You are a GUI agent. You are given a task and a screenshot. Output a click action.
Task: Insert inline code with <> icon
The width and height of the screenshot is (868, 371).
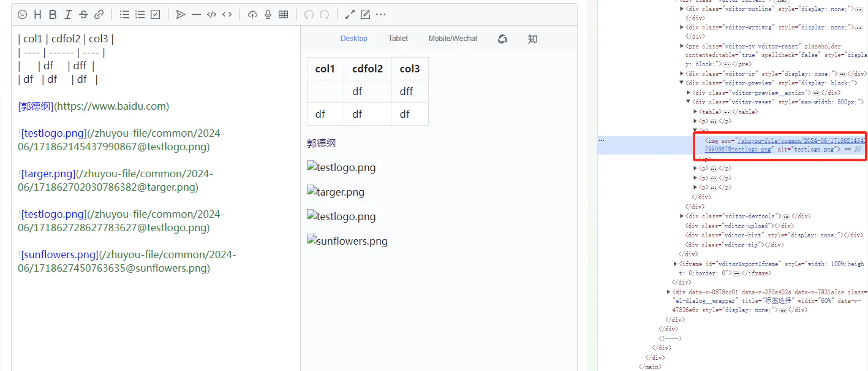click(x=227, y=14)
